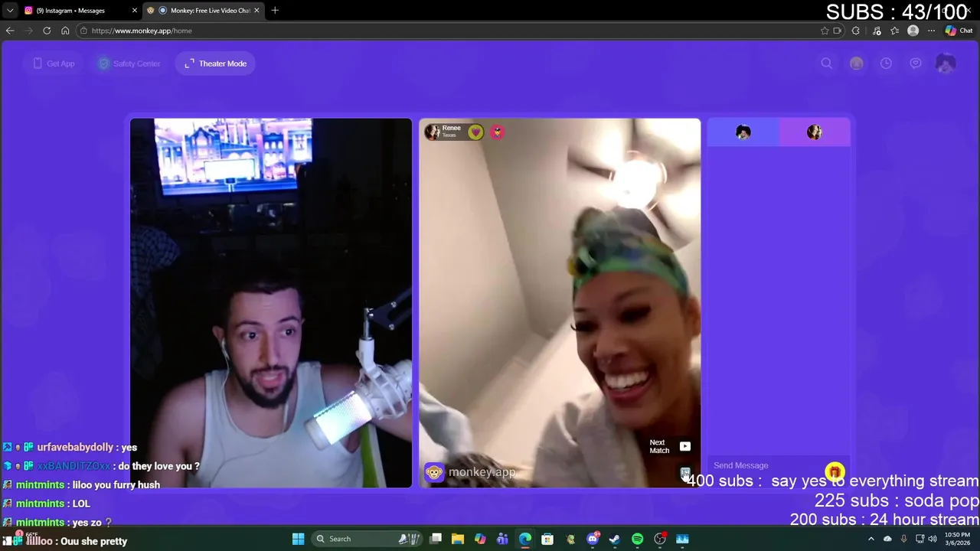
Task: Click the heart badge next to Renee
Action: tap(475, 132)
